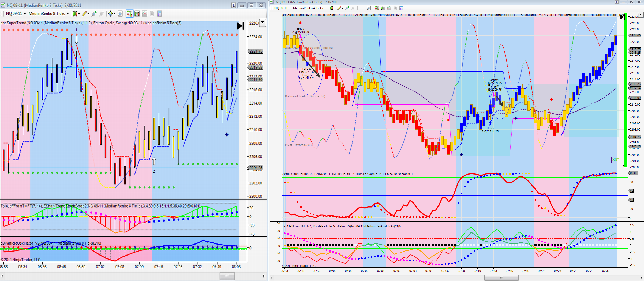
Task: Open chart style candlestick icon in 8 Ticks chart
Action: coord(74,14)
